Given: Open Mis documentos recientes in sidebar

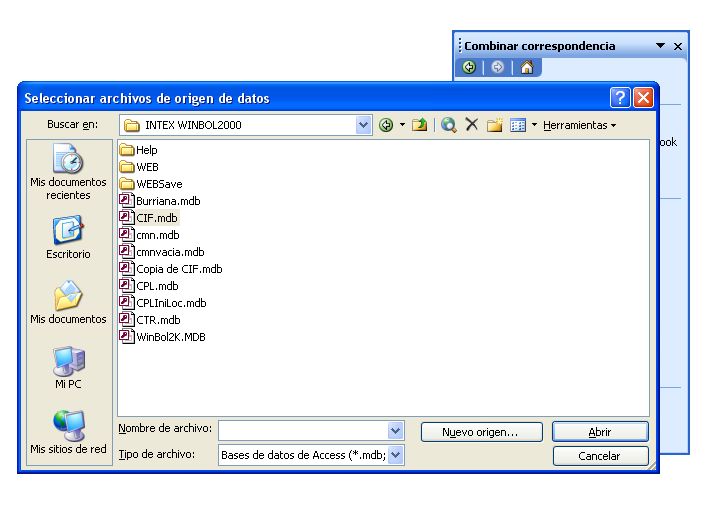Looking at the screenshot, I should (68, 172).
